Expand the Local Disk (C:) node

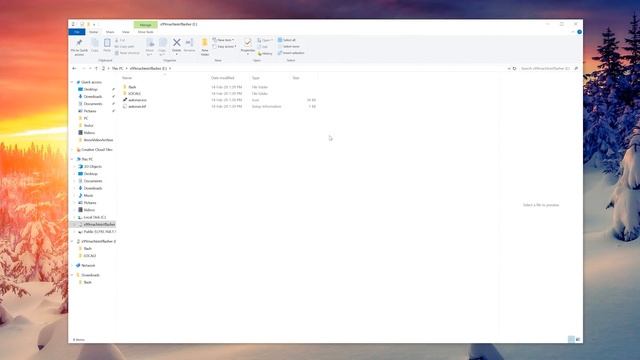pos(75,217)
